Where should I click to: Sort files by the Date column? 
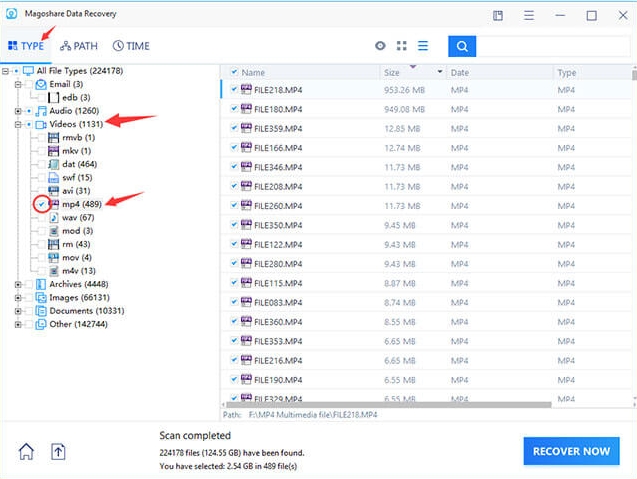click(x=498, y=73)
